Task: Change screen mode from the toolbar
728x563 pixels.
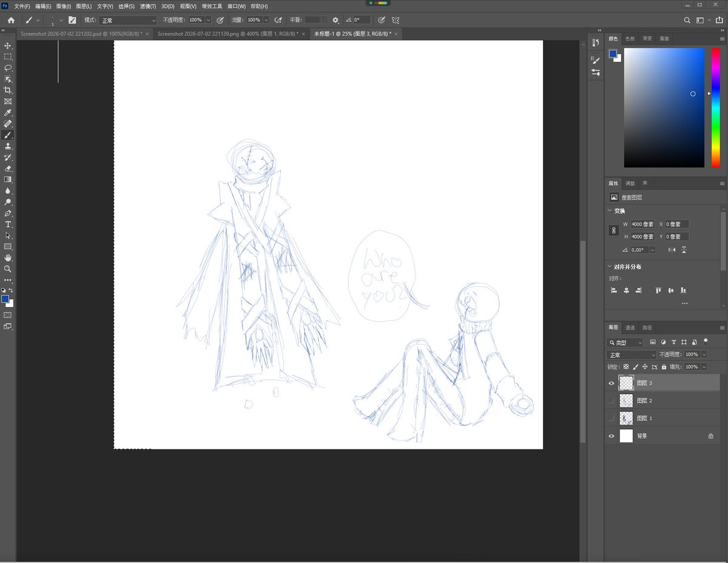Action: coord(8,326)
